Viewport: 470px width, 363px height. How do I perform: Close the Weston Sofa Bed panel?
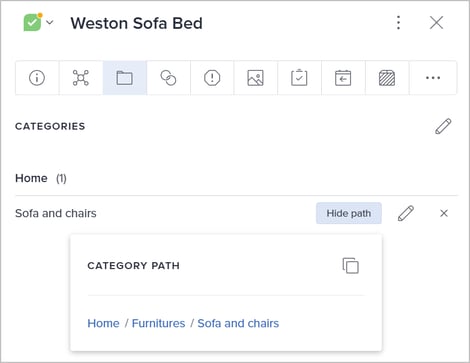click(x=436, y=23)
